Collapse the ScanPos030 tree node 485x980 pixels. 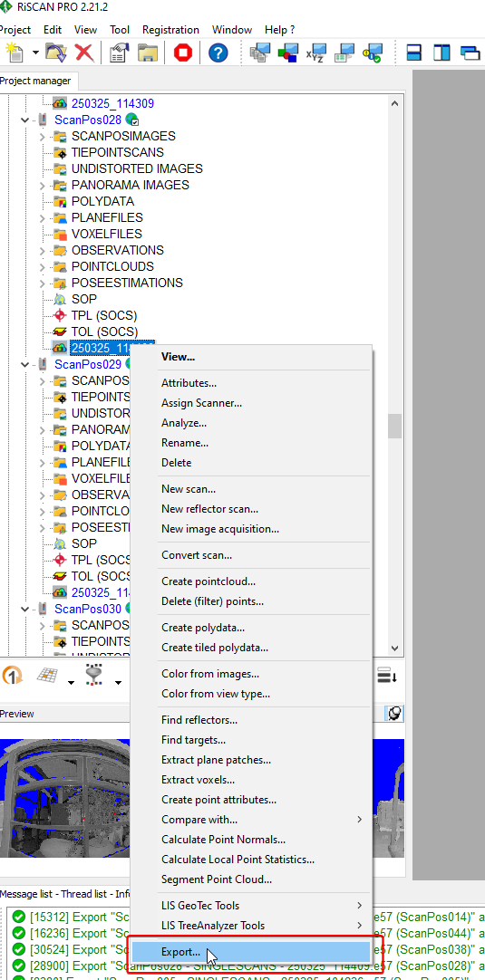tap(25, 609)
